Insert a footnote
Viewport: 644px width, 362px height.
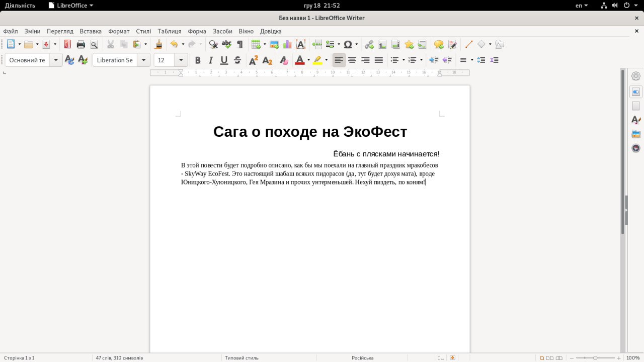coord(382,44)
